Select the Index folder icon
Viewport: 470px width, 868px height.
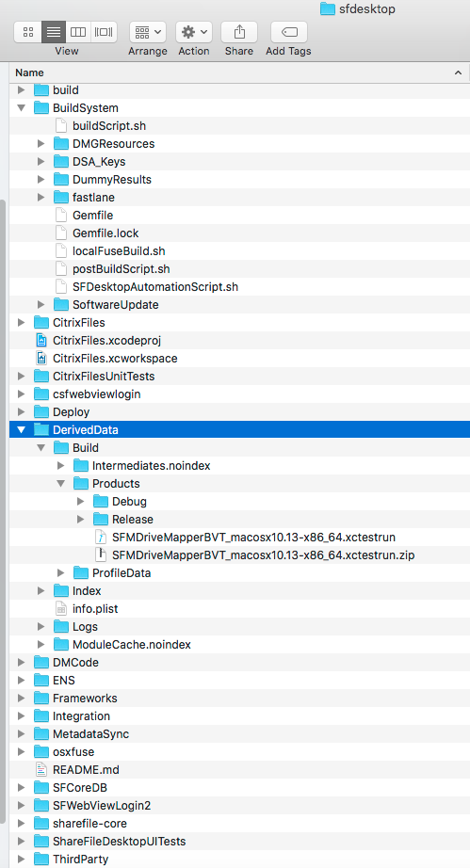click(61, 590)
